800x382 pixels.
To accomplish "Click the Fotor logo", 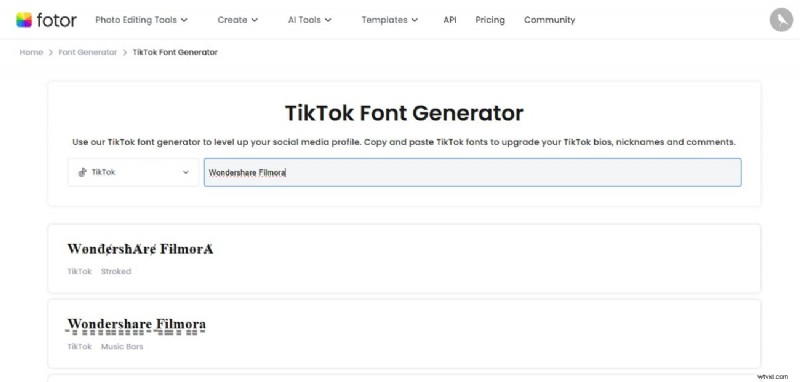I will click(46, 20).
